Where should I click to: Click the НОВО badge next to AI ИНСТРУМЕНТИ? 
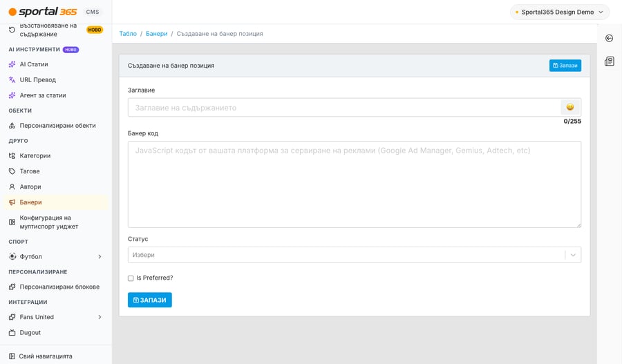[x=70, y=50]
